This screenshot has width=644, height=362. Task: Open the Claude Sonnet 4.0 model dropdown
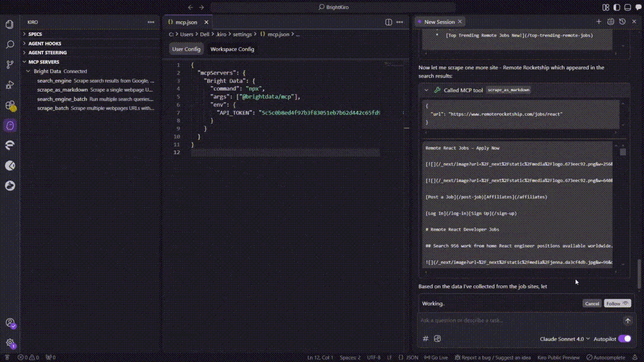coord(565,339)
